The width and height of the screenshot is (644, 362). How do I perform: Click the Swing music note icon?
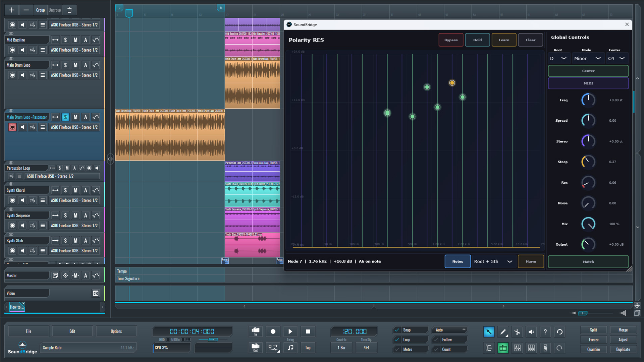[290, 348]
